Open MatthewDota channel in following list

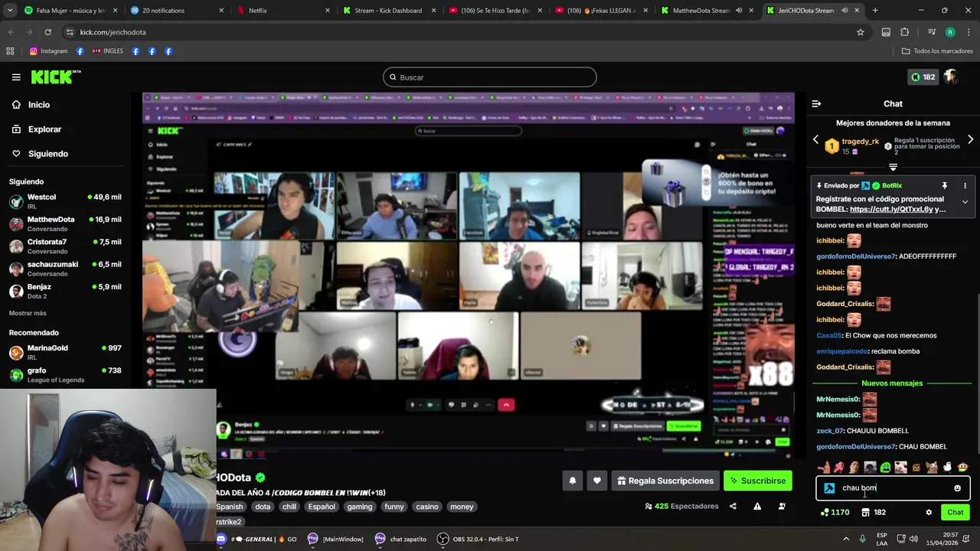[x=65, y=223]
